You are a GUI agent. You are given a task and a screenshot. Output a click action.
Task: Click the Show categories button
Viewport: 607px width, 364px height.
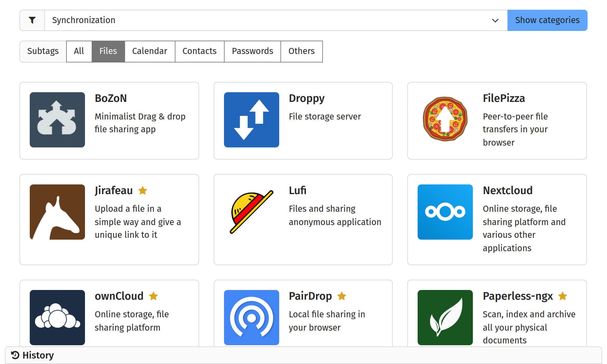(x=547, y=20)
